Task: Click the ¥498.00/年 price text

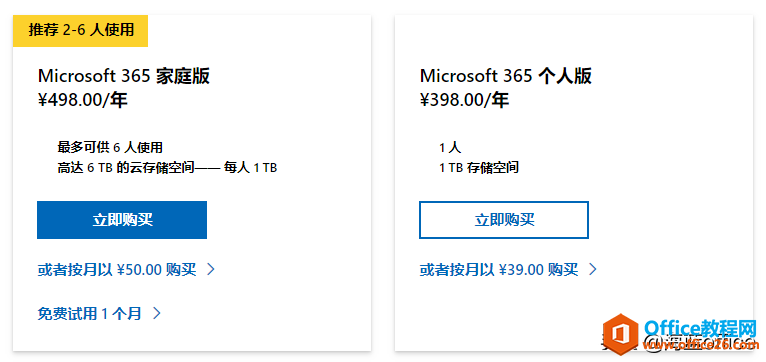Action: 82,100
